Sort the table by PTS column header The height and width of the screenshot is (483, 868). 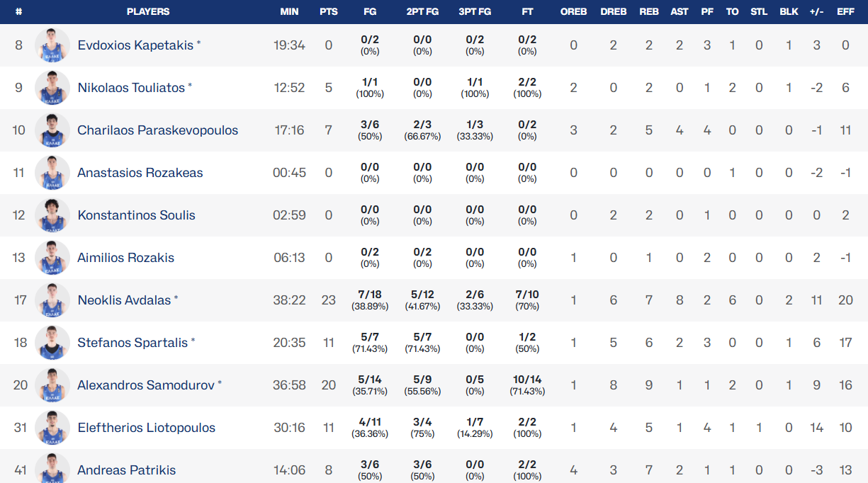[x=328, y=11]
